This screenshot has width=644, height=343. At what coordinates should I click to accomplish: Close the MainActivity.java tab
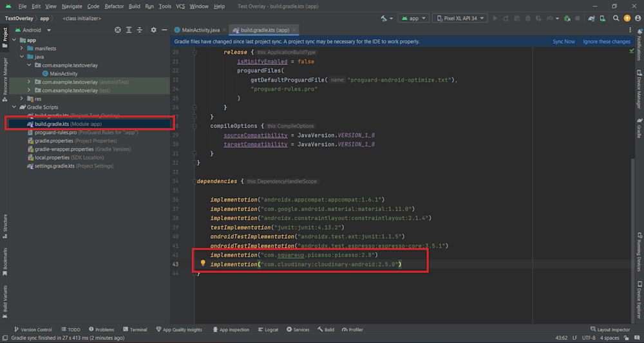point(224,30)
